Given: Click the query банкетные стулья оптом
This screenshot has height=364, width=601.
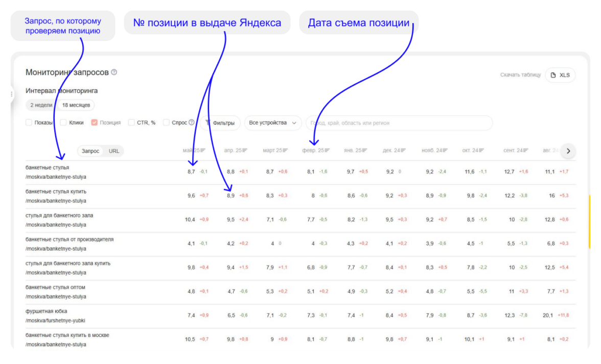Looking at the screenshot, I should (x=55, y=287).
